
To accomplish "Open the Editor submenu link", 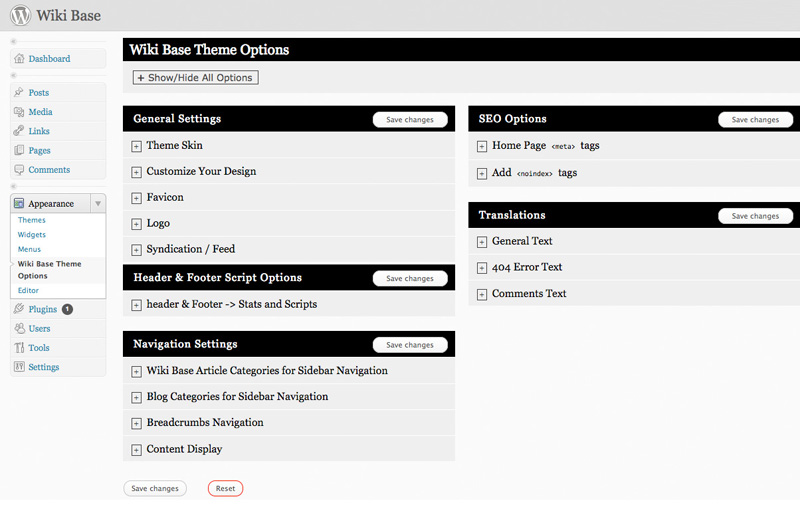I will click(28, 290).
